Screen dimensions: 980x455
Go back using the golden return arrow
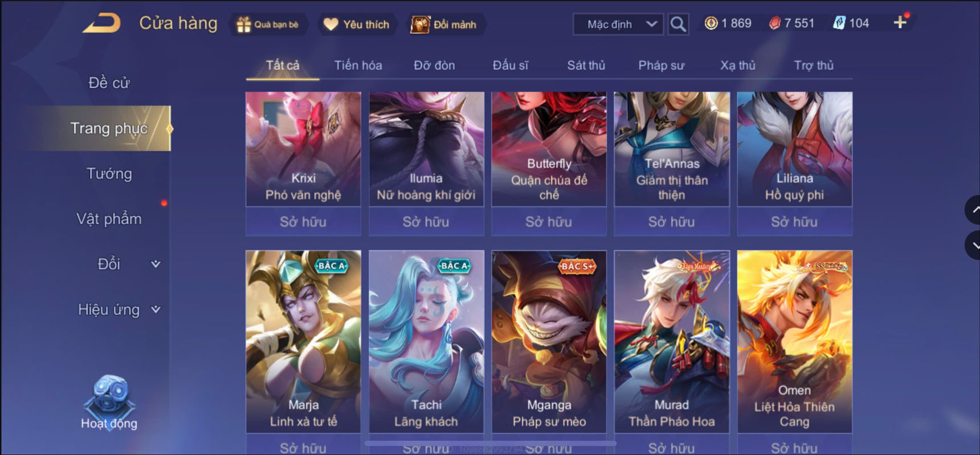tap(101, 23)
